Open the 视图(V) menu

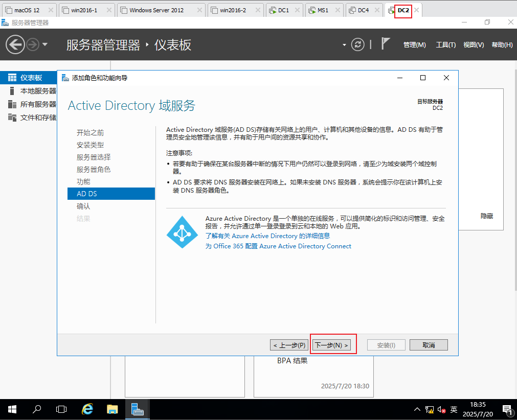pos(474,45)
